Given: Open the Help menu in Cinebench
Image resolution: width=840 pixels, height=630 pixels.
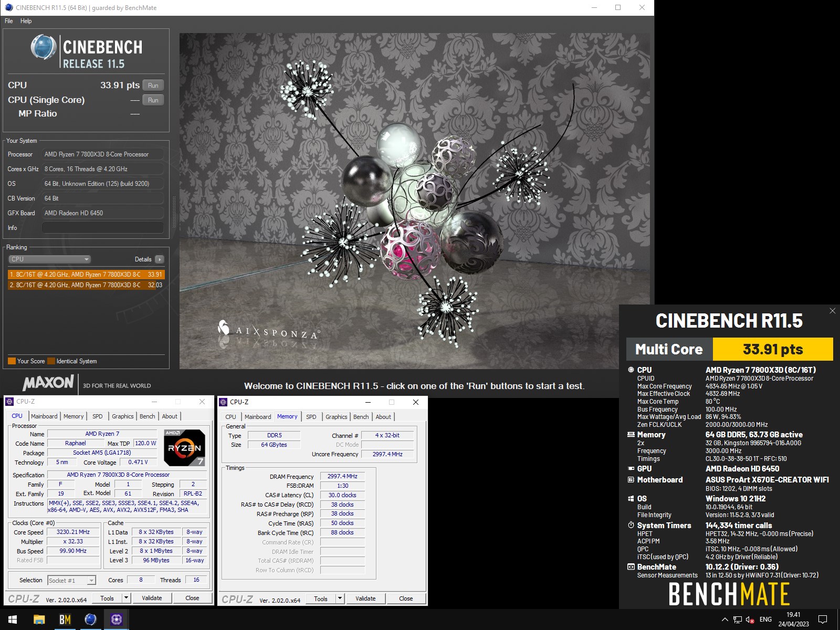Looking at the screenshot, I should [26, 21].
